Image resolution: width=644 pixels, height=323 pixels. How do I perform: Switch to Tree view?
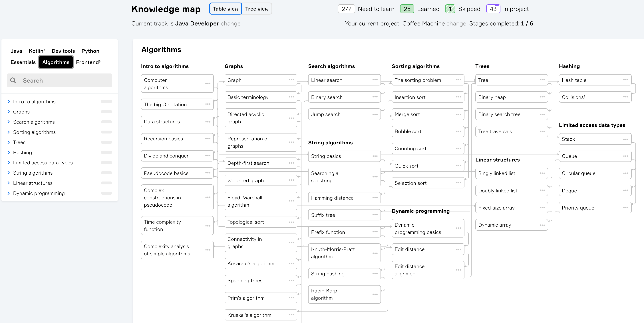tap(257, 9)
